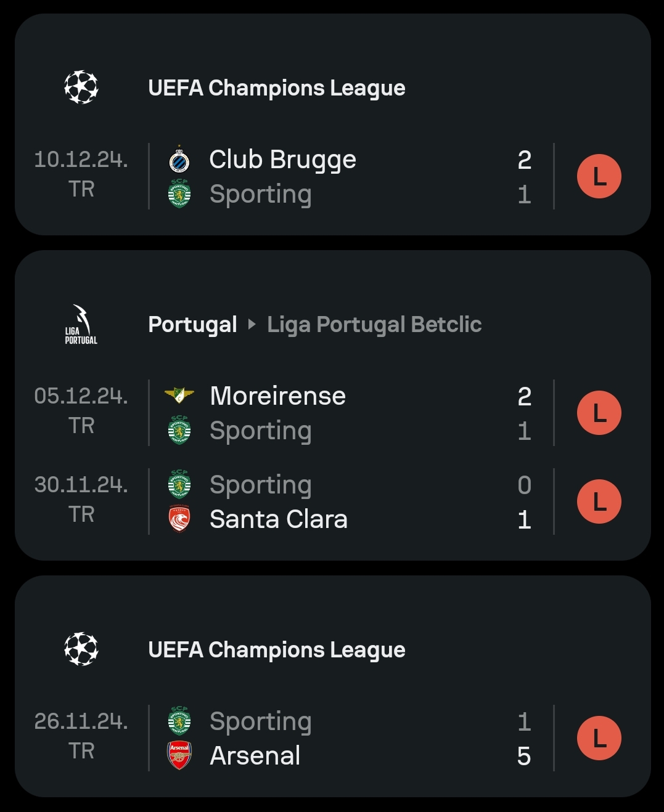This screenshot has width=664, height=812.
Task: Click loss badge for Arsenal match
Action: click(x=599, y=738)
